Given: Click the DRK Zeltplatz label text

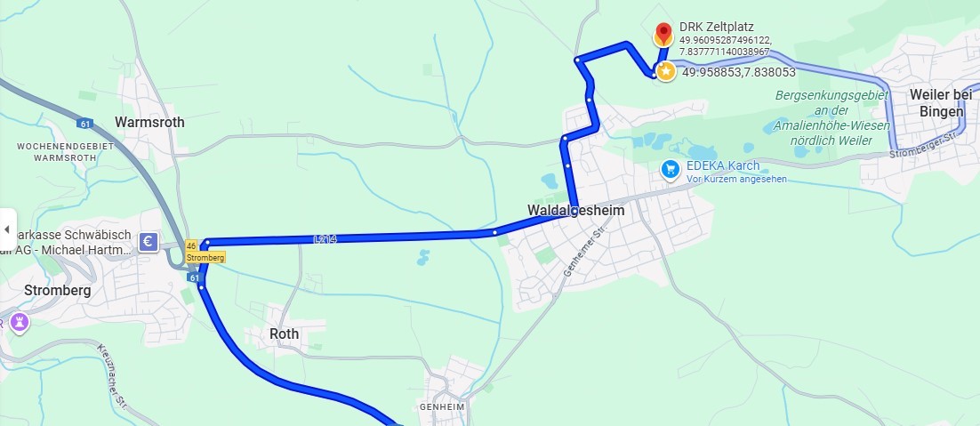Looking at the screenshot, I should [716, 27].
